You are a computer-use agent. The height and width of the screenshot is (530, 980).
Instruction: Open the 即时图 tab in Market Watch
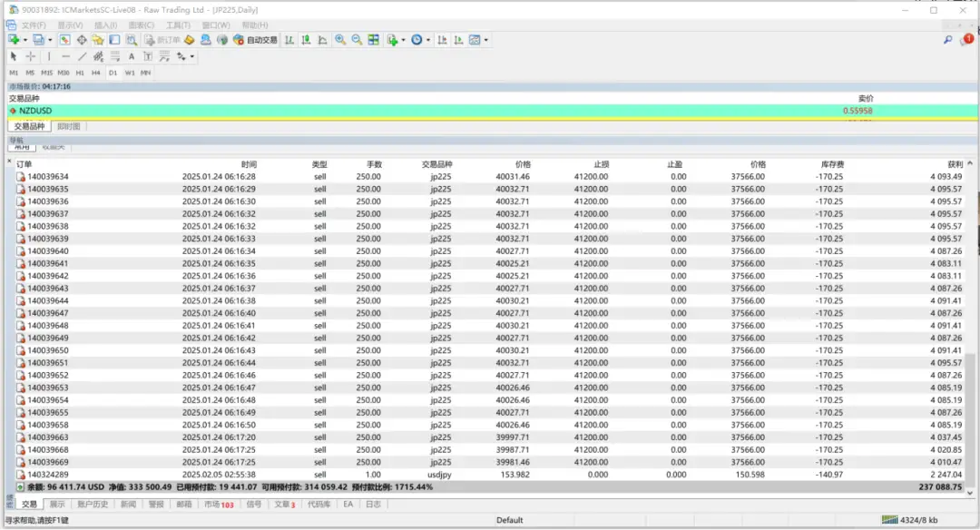(69, 126)
